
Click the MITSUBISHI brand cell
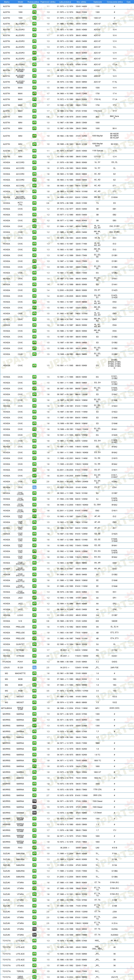pos(7,708)
